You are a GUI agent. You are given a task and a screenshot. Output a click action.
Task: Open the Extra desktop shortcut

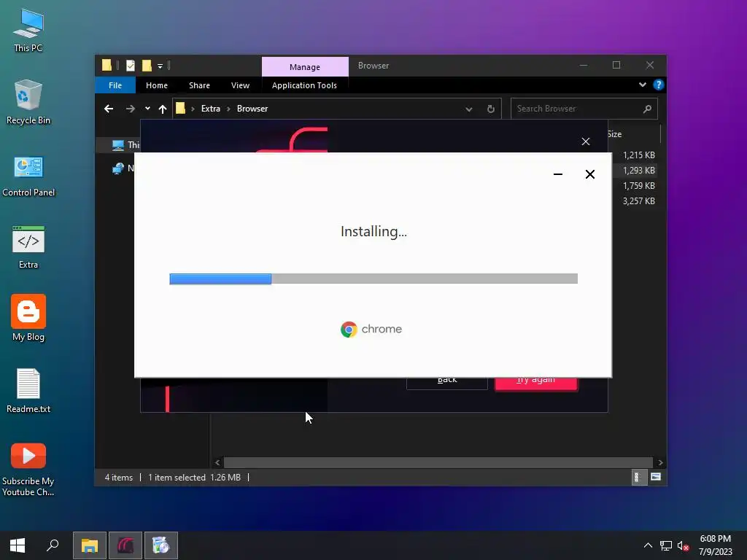click(x=28, y=247)
